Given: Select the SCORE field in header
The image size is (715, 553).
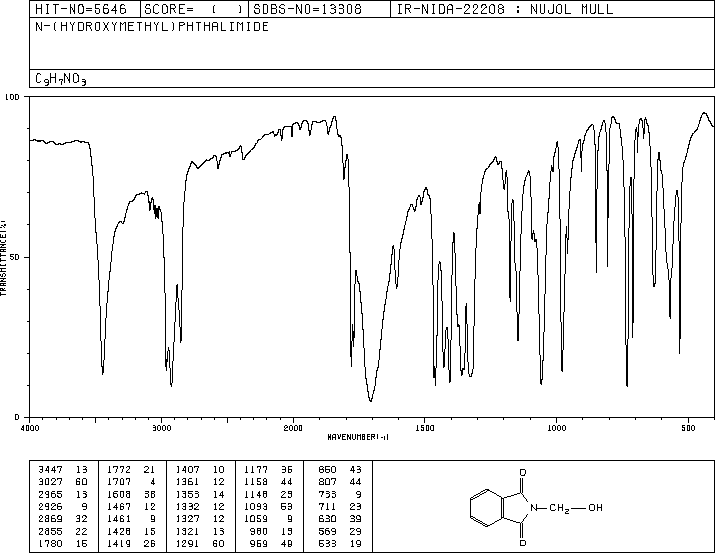Looking at the screenshot, I should [x=194, y=9].
